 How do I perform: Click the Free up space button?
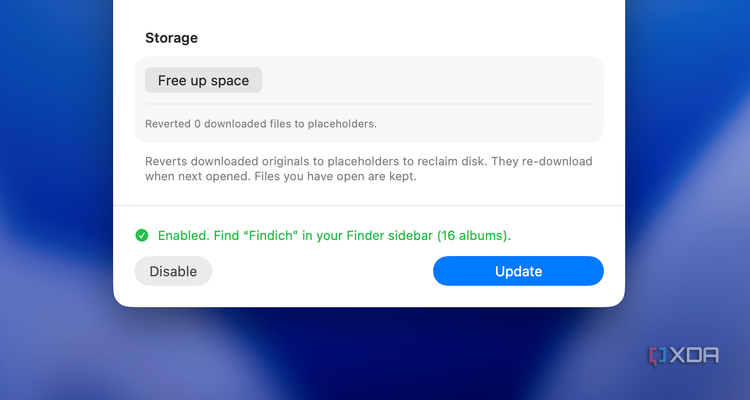203,80
